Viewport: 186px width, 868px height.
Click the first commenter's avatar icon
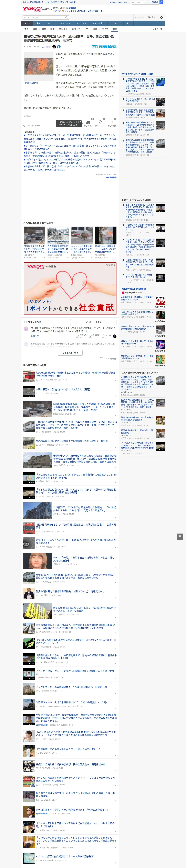(26, 329)
